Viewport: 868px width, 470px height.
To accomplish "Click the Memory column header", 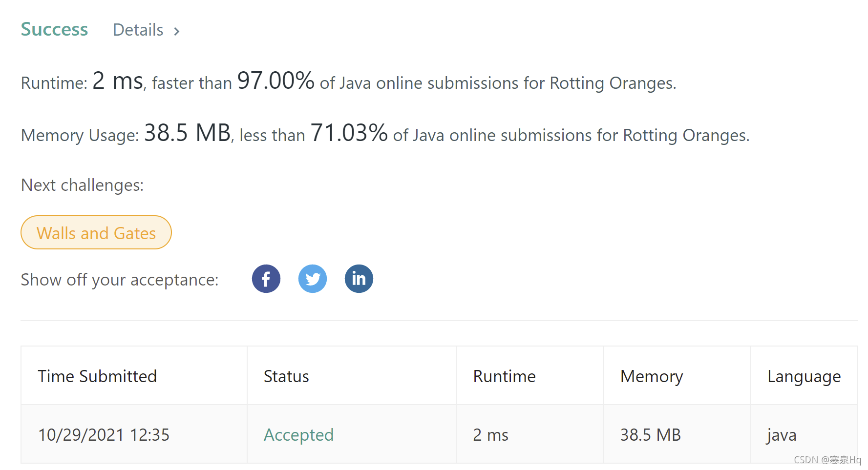I will click(x=652, y=376).
